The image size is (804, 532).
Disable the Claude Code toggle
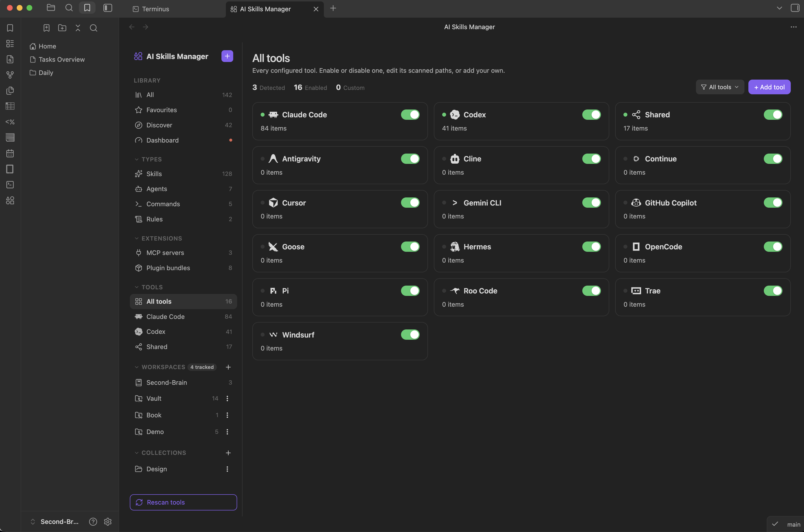coord(410,115)
